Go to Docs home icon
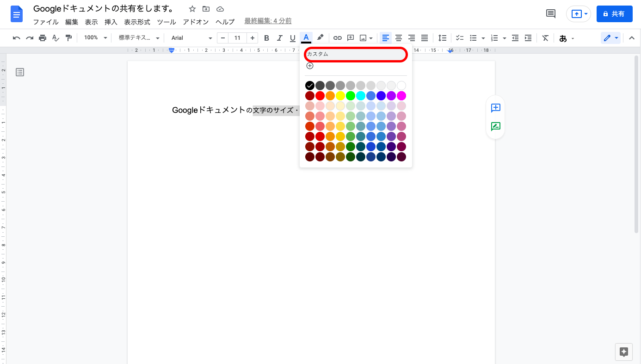 pyautogui.click(x=17, y=14)
